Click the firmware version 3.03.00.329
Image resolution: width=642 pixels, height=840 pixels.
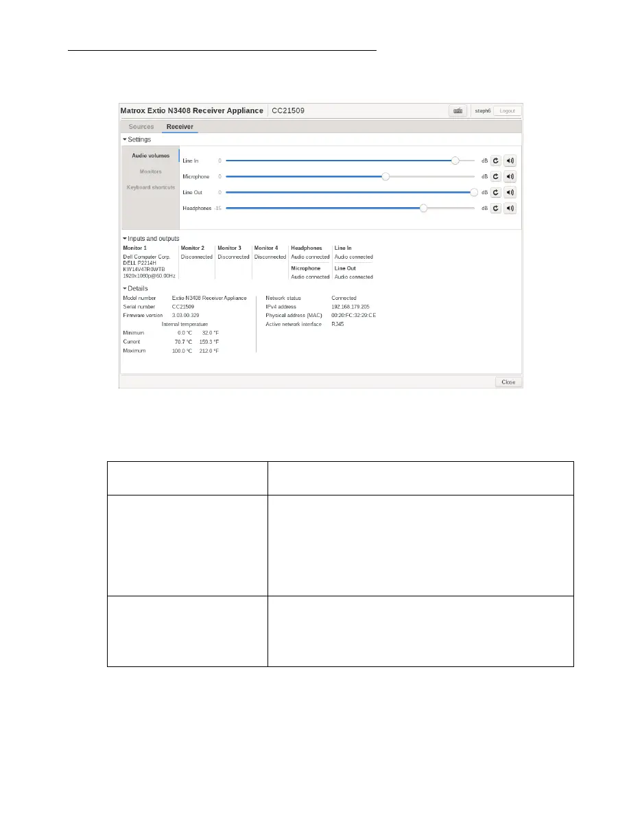[x=186, y=316]
